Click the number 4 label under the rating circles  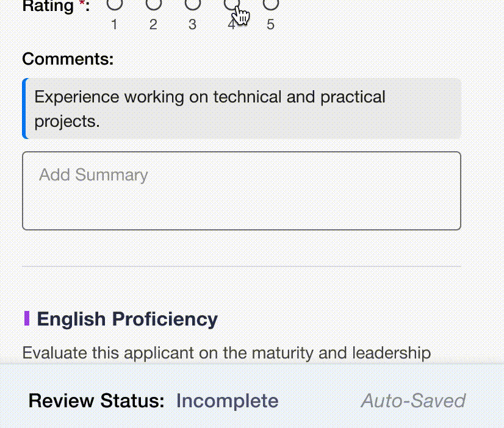click(x=231, y=24)
